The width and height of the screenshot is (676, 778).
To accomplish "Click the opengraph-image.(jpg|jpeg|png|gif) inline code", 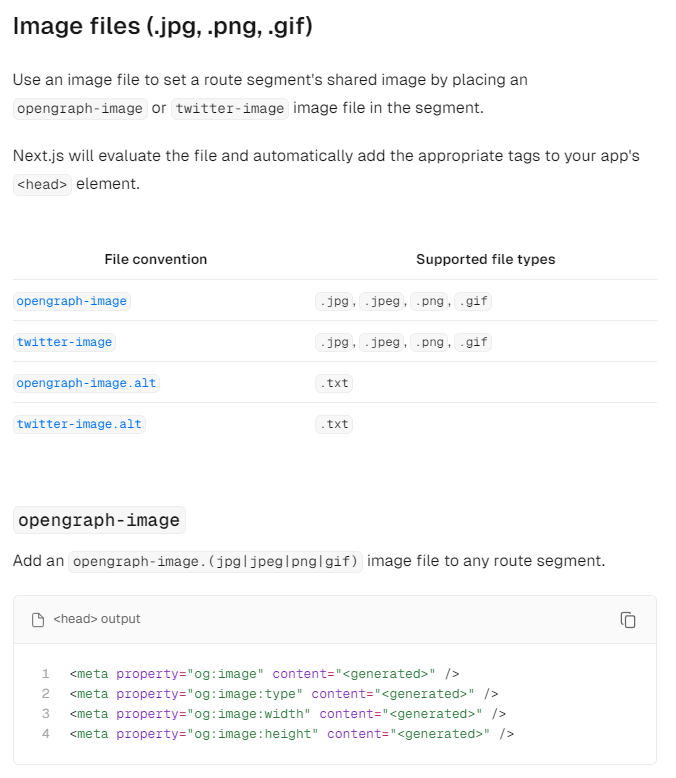I will click(x=215, y=562).
